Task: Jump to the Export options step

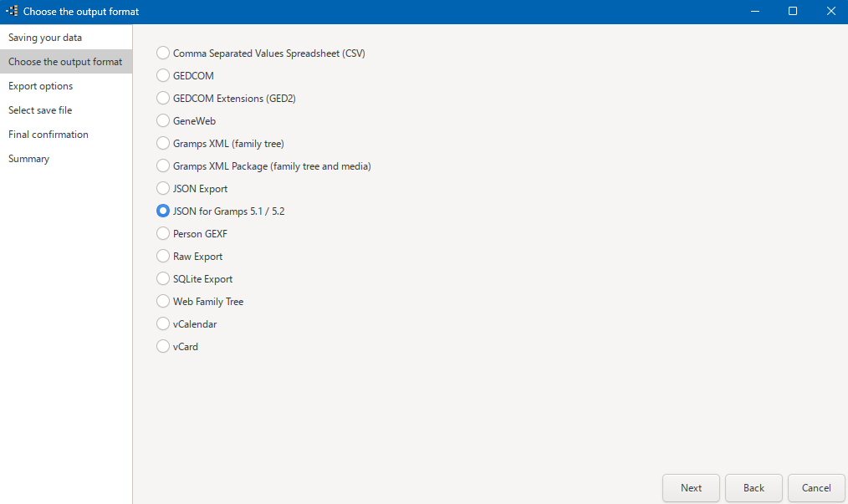Action: point(66,86)
